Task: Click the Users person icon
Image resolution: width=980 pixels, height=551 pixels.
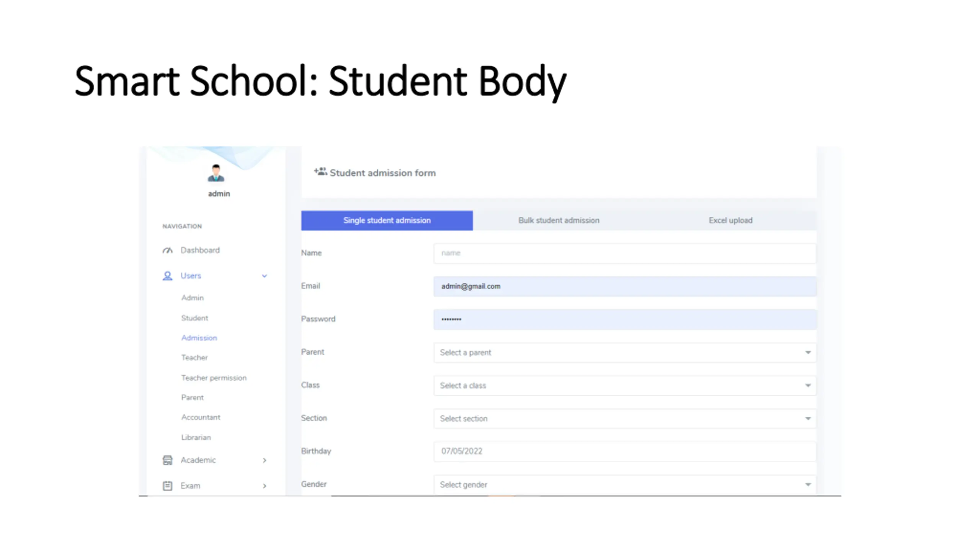Action: 167,276
